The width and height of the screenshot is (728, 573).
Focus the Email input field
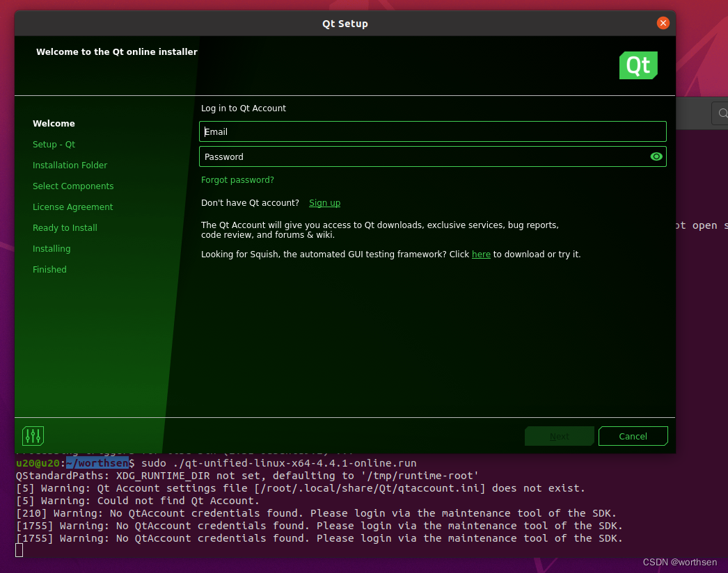pos(433,131)
